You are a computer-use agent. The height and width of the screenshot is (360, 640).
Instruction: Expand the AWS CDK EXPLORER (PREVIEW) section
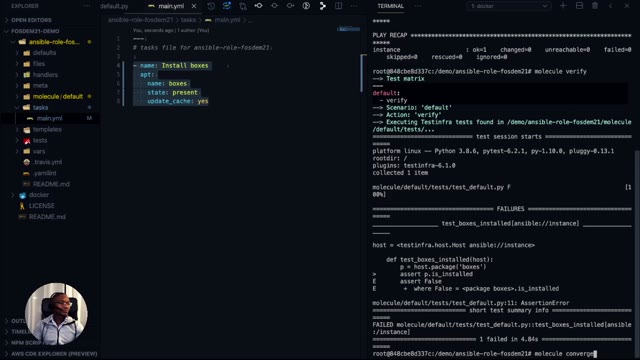point(54,354)
